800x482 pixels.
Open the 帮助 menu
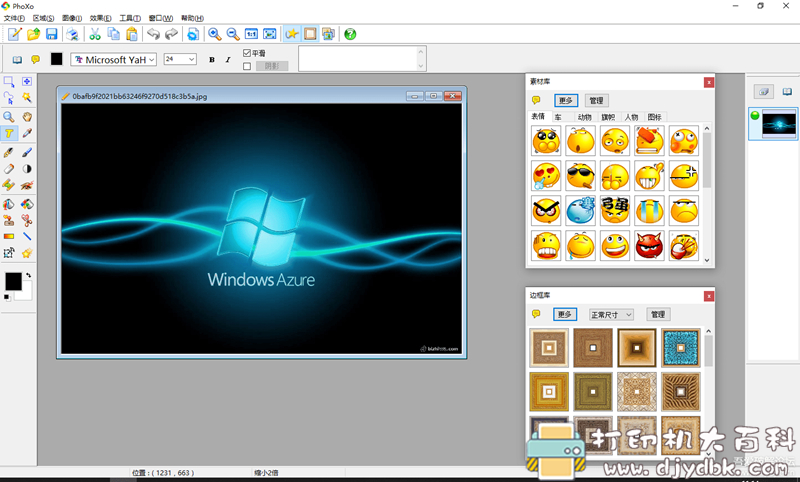point(192,18)
